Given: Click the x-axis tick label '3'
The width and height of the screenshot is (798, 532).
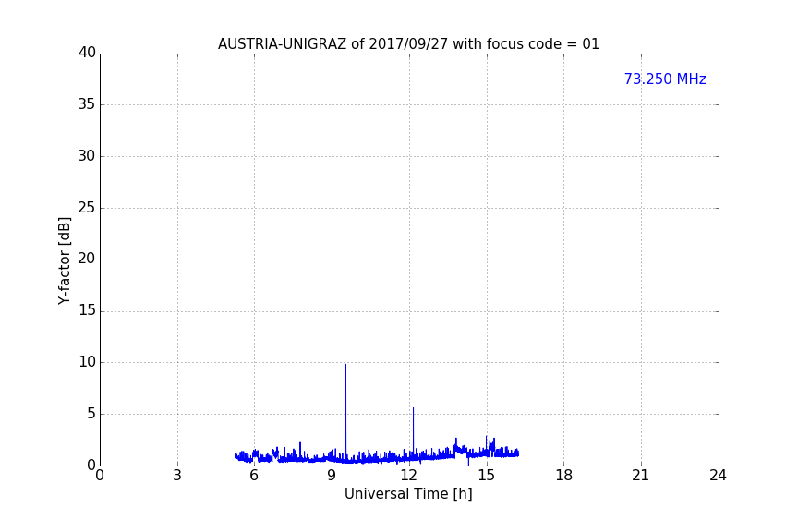Looking at the screenshot, I should coord(177,476).
